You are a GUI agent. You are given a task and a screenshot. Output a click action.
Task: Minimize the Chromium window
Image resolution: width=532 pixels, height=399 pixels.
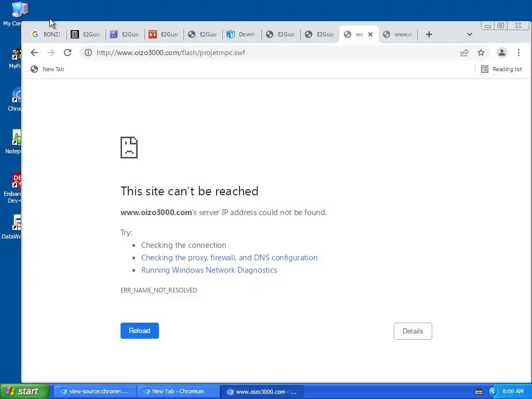click(x=488, y=26)
